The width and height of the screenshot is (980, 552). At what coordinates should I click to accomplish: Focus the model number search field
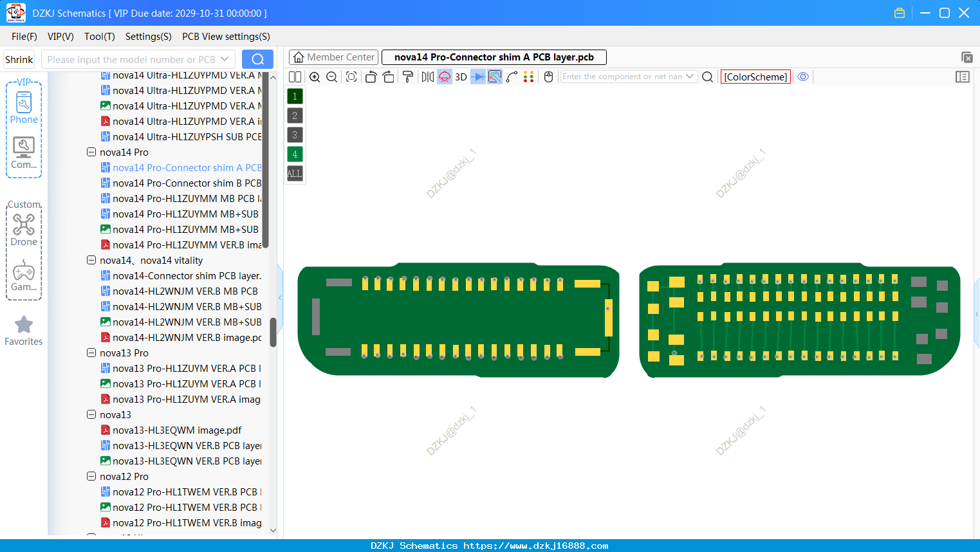pyautogui.click(x=138, y=60)
